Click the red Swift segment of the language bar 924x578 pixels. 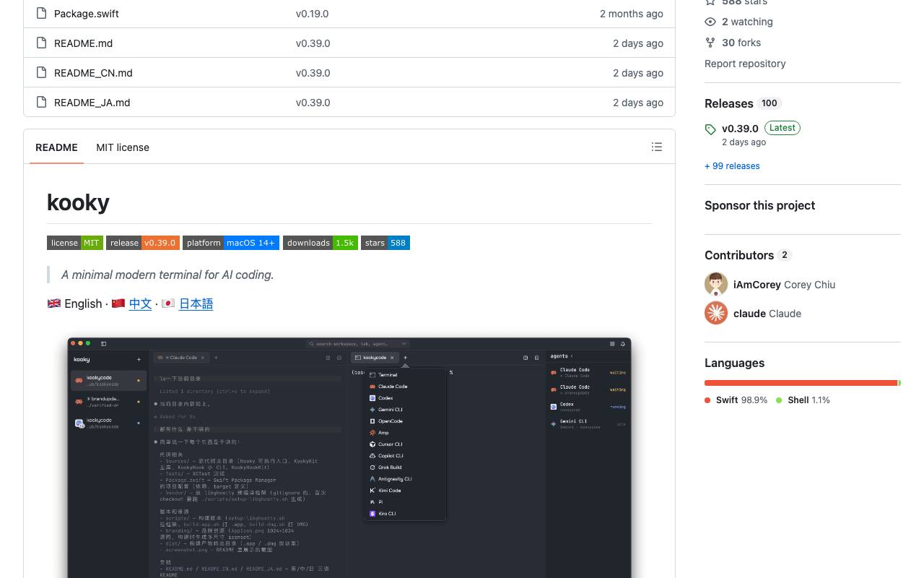click(x=801, y=383)
